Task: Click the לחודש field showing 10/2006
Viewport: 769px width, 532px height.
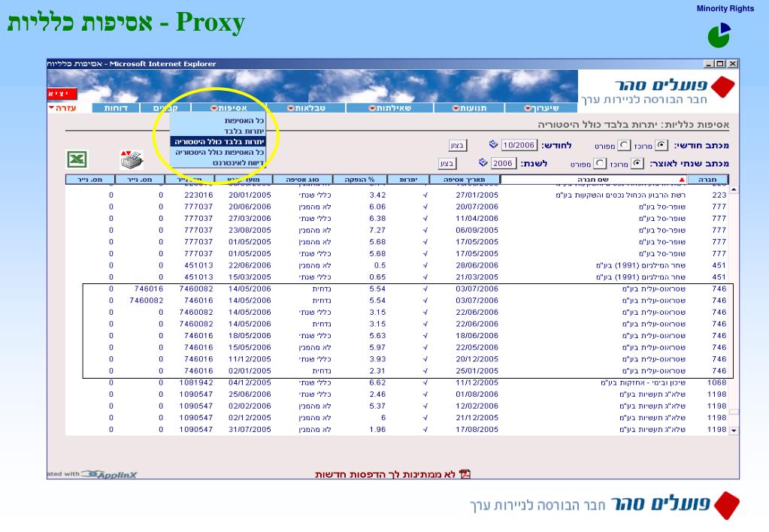Action: pos(519,145)
